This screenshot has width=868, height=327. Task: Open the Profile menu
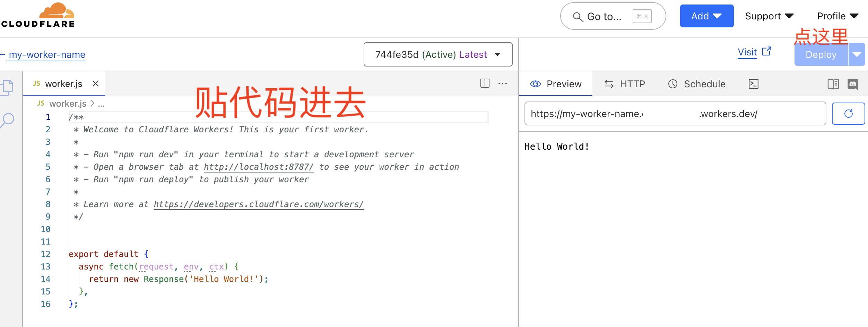click(x=837, y=16)
